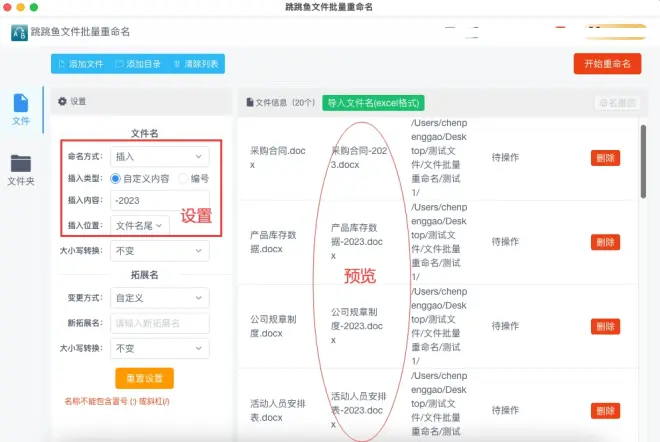Open the 变更方式 dropdown
Viewport: 660px width, 442px height.
160,298
